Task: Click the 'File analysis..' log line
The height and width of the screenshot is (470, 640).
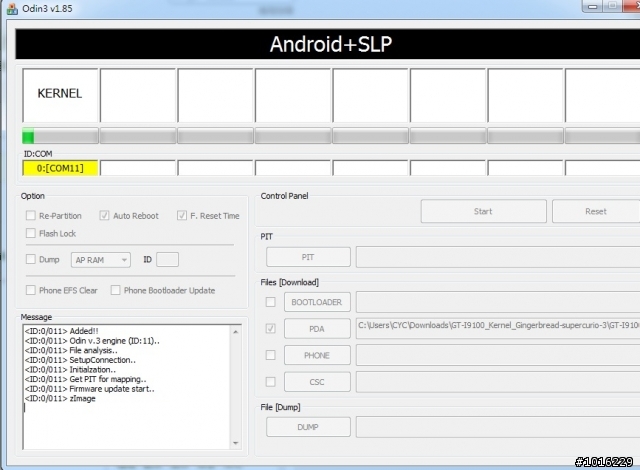Action: tap(71, 350)
